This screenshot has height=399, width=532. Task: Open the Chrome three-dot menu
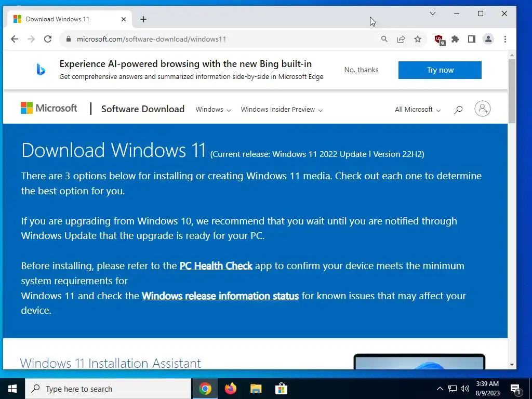505,39
